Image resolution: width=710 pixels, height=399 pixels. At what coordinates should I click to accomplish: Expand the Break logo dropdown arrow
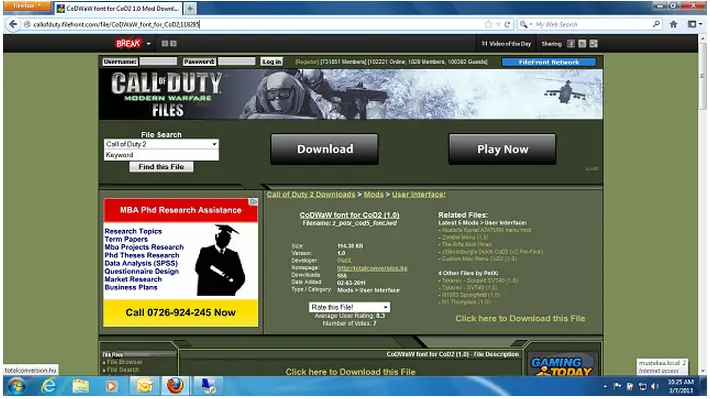click(149, 44)
